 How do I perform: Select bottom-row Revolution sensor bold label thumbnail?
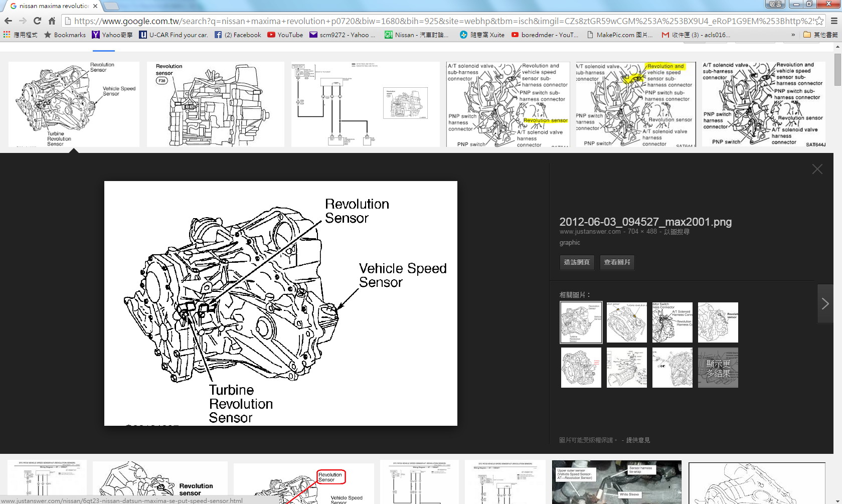coord(160,482)
